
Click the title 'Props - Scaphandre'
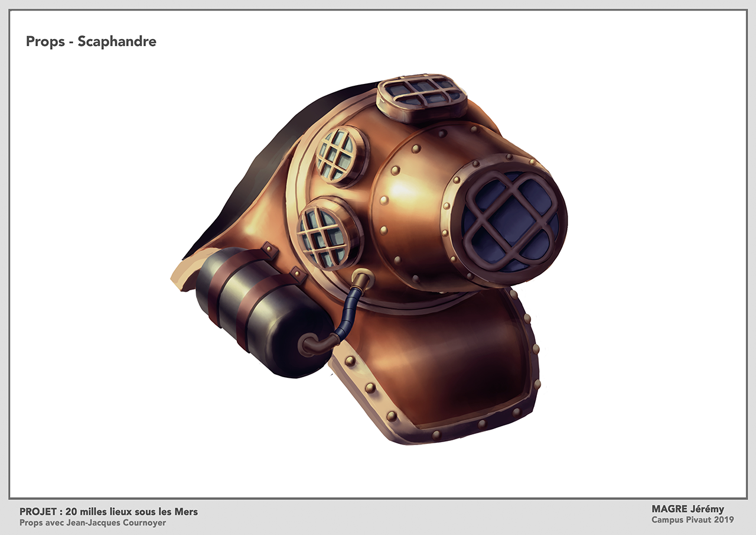91,42
